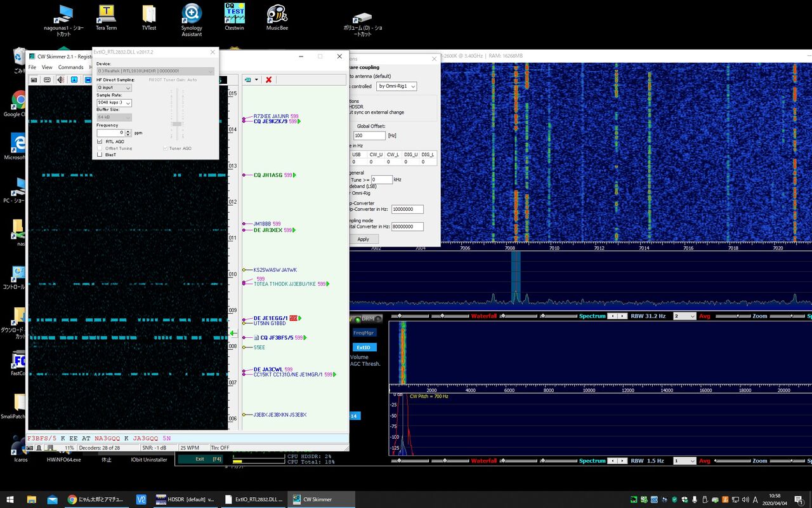The image size is (812, 508).
Task: Click Tune >= kHz input field
Action: 382,180
